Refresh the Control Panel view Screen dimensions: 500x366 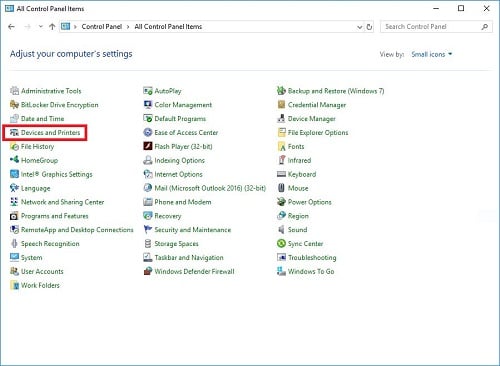pos(369,27)
